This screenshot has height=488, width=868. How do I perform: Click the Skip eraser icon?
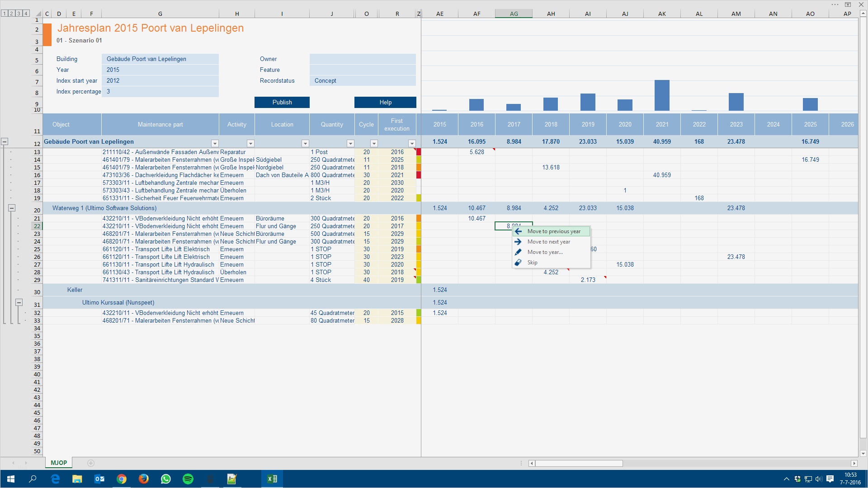(x=518, y=263)
